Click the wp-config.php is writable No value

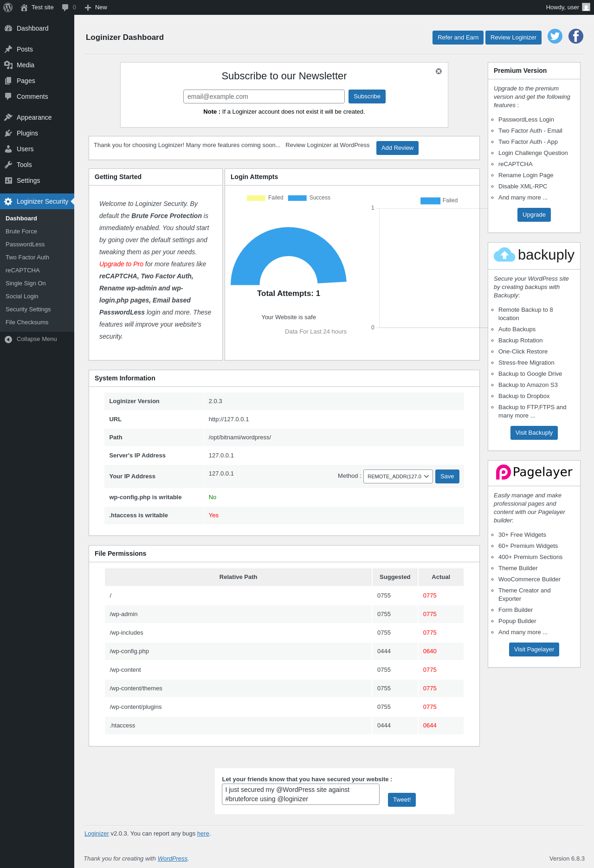point(213,497)
